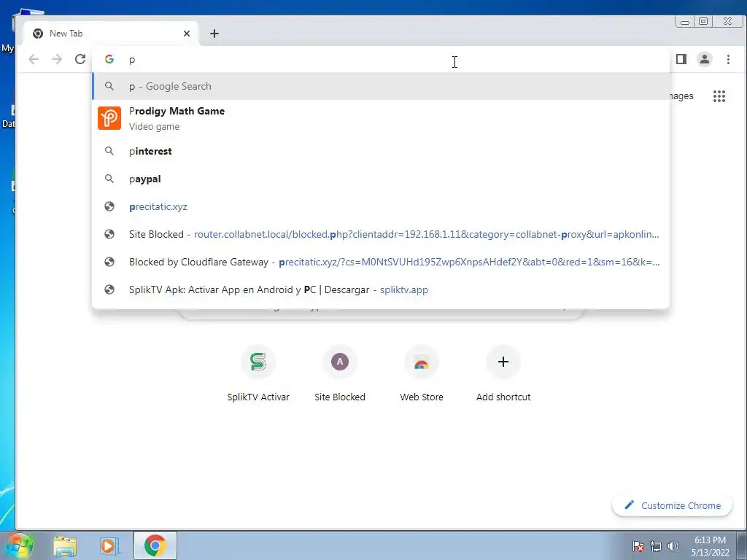Viewport: 747px width, 560px height.
Task: Click the browser back arrow
Action: pos(34,59)
